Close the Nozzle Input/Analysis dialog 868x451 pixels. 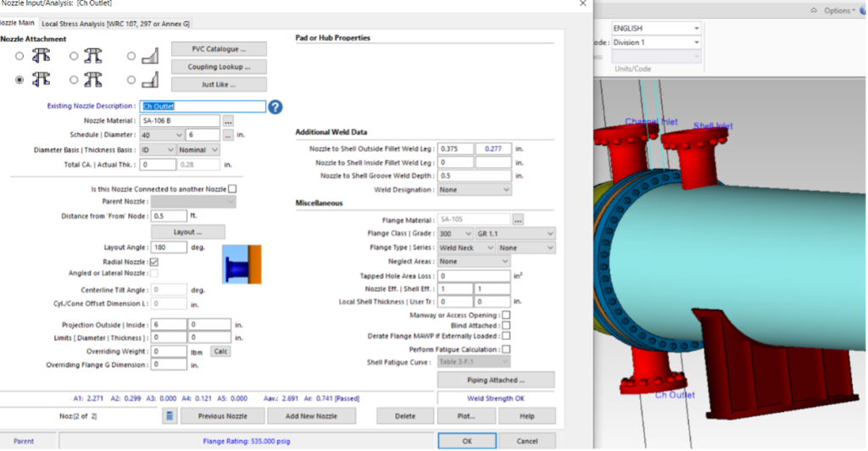point(582,3)
